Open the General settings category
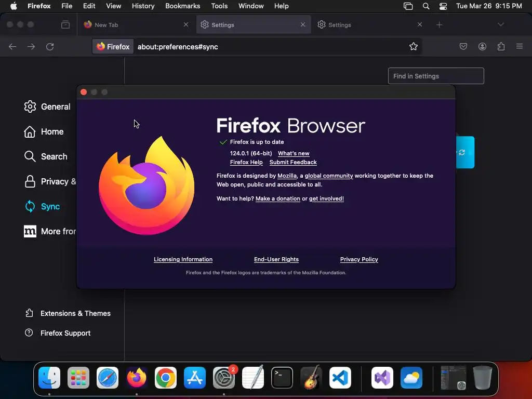 click(x=47, y=107)
